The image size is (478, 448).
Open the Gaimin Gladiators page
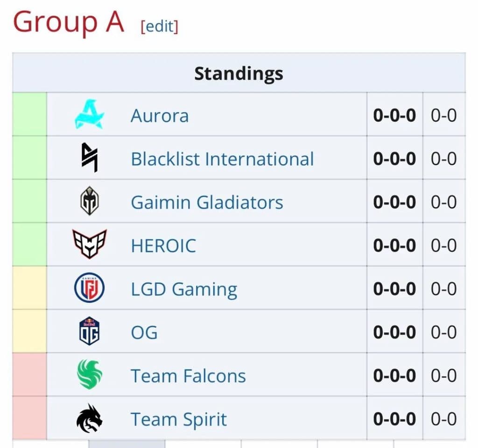click(x=207, y=202)
